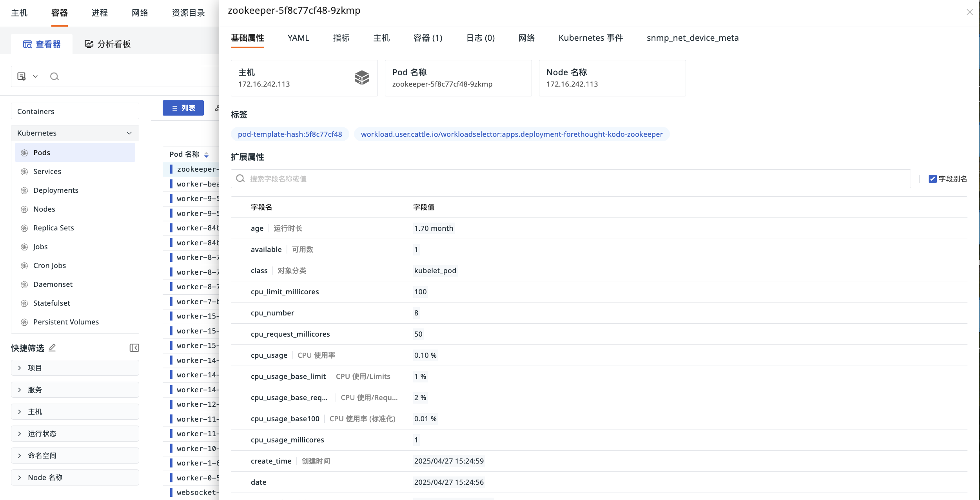Expand the 运行状态 quick filter
The width and height of the screenshot is (980, 500).
pyautogui.click(x=75, y=433)
